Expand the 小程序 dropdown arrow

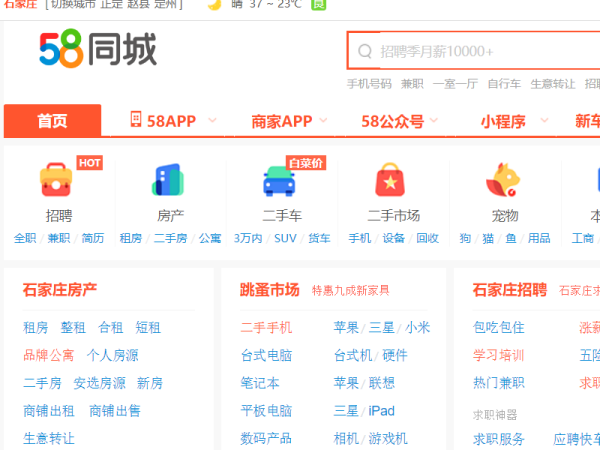(x=544, y=120)
